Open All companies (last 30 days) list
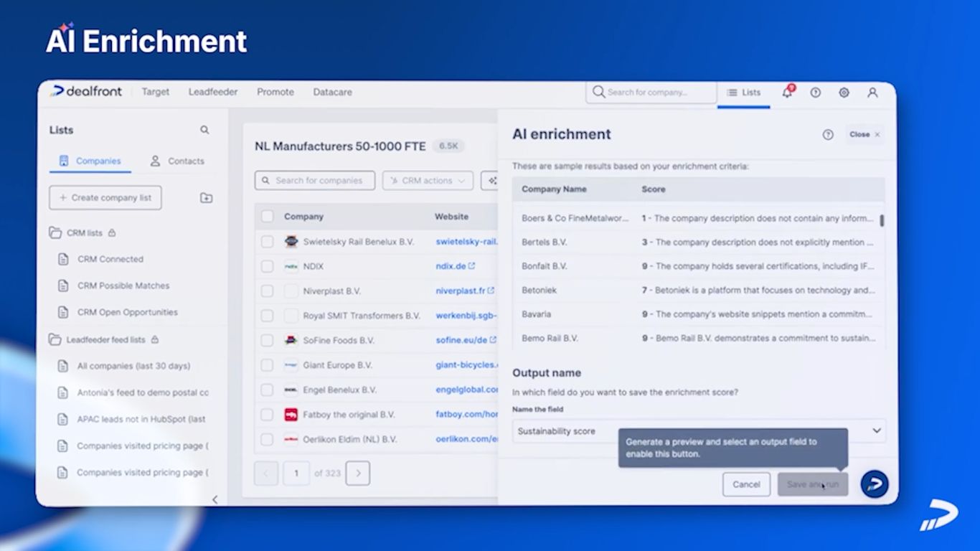This screenshot has height=551, width=980. point(133,366)
